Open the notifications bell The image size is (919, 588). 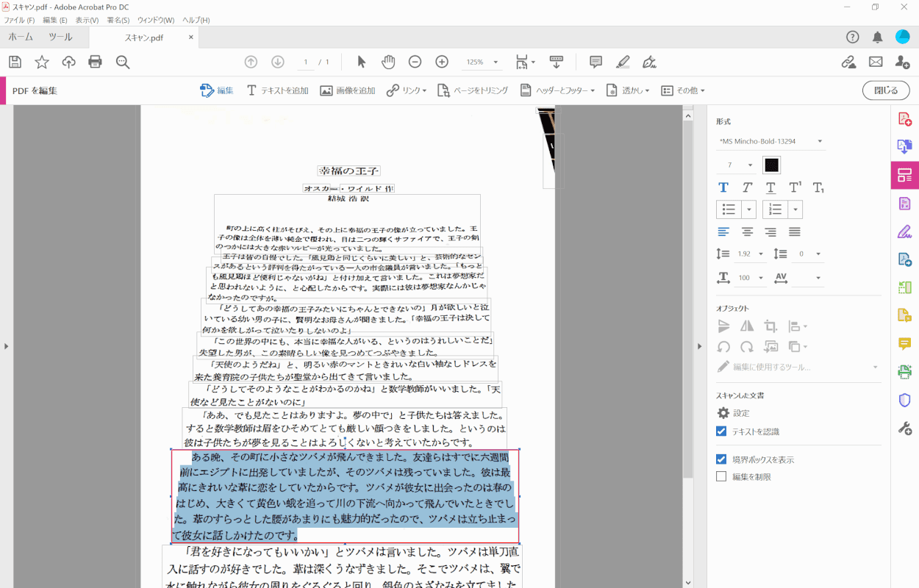point(878,37)
